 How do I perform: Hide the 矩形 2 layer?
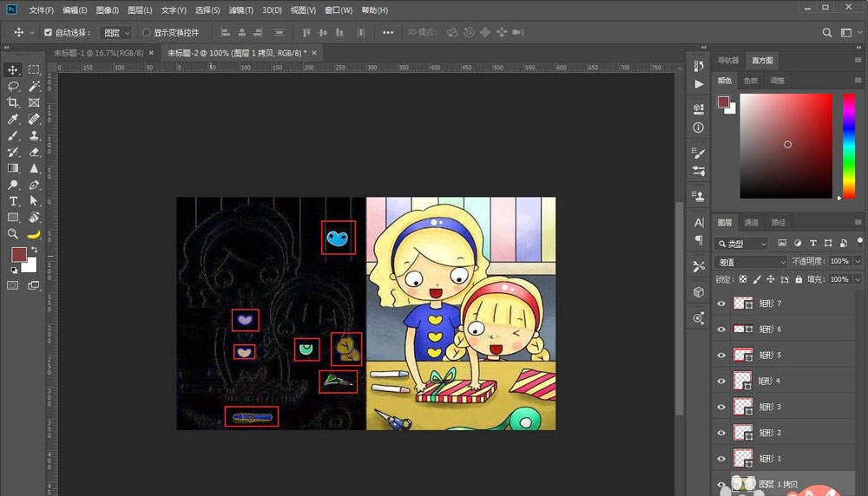click(721, 433)
